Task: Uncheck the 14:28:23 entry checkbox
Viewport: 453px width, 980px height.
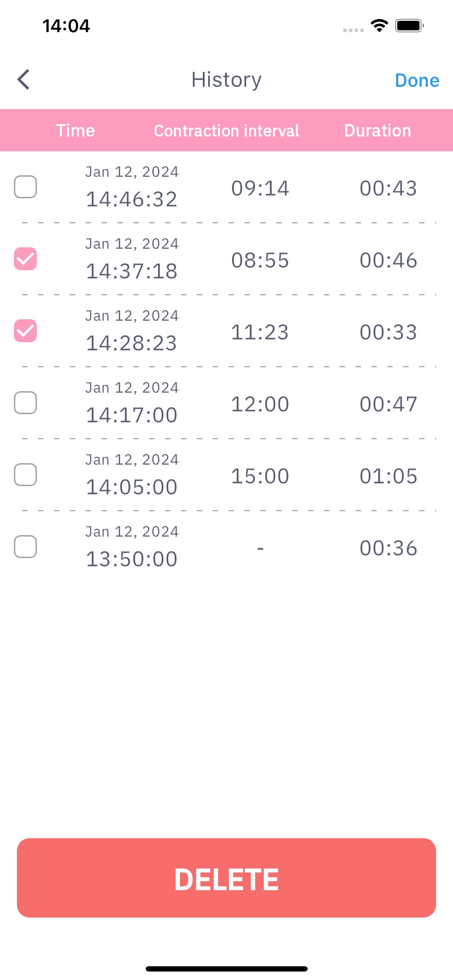Action: [x=25, y=331]
